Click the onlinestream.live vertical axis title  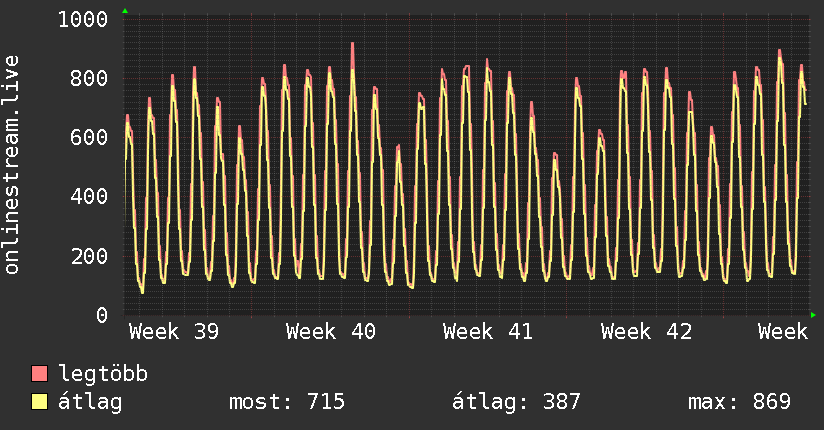click(x=11, y=165)
